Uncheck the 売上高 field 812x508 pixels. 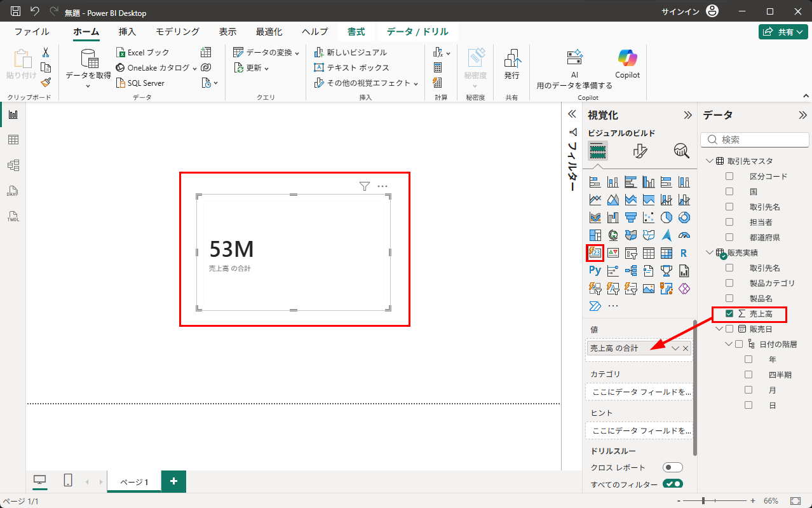coord(729,313)
